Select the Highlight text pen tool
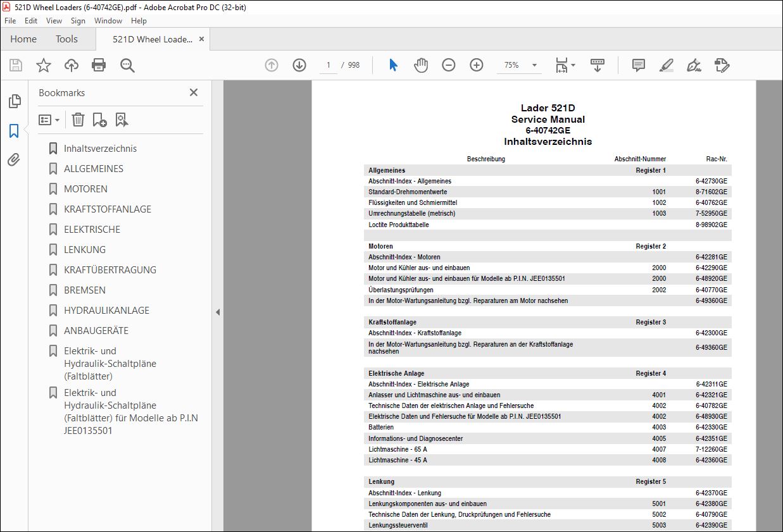 666,65
